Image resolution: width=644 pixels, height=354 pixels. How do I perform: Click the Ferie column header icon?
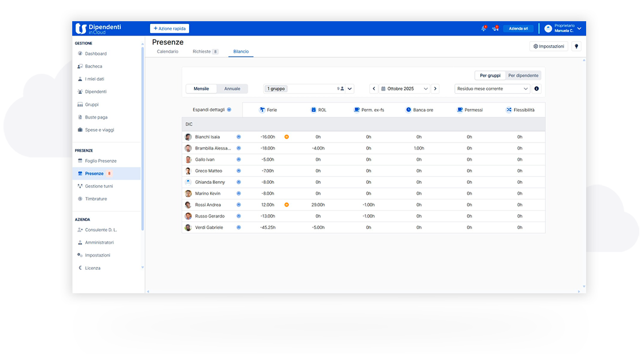click(x=262, y=110)
